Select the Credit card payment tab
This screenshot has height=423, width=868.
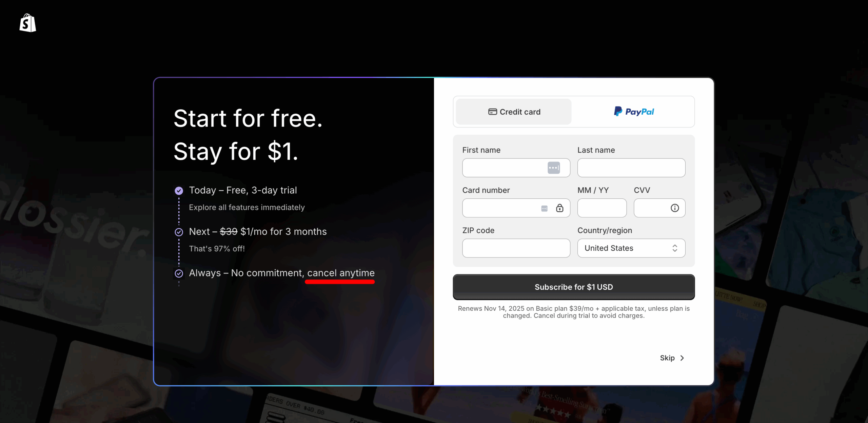click(514, 112)
